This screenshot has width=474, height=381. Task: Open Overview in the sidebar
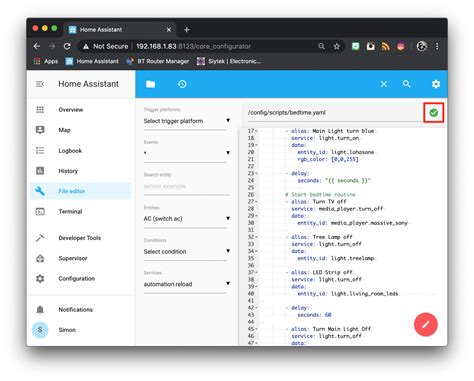(x=81, y=110)
